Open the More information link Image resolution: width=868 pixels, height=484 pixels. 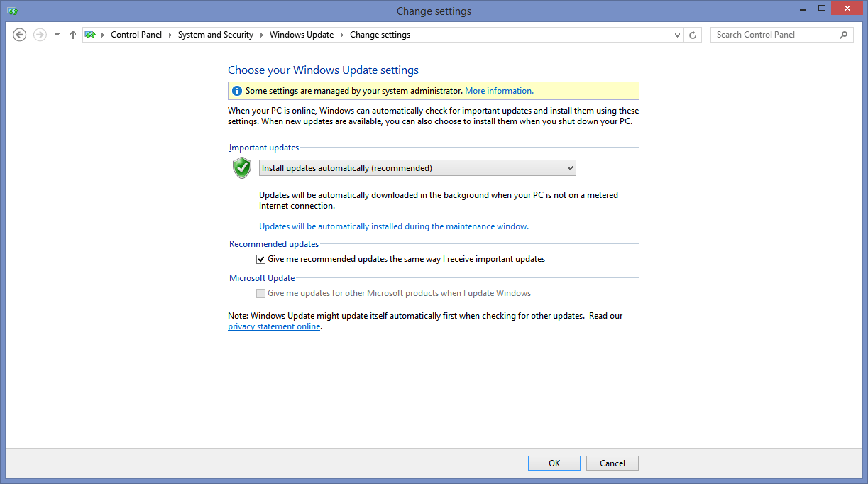coord(499,91)
